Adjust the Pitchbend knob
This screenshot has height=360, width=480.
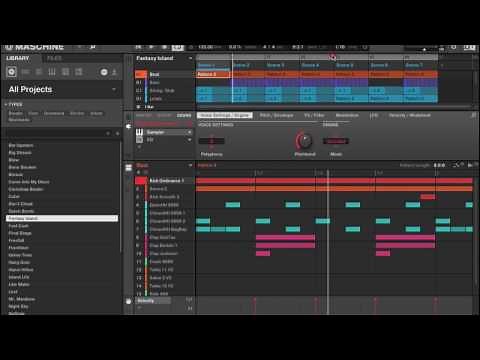[304, 141]
